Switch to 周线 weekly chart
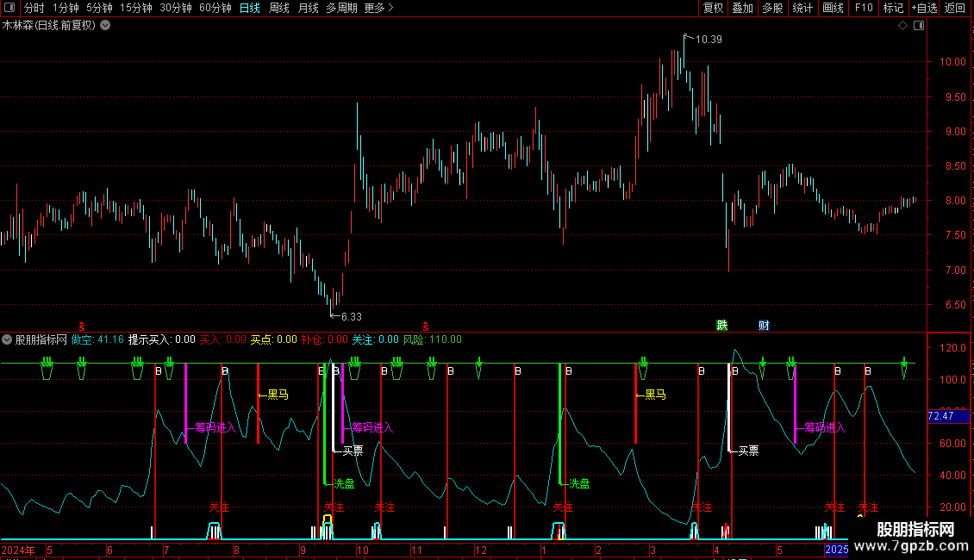 coord(279,8)
